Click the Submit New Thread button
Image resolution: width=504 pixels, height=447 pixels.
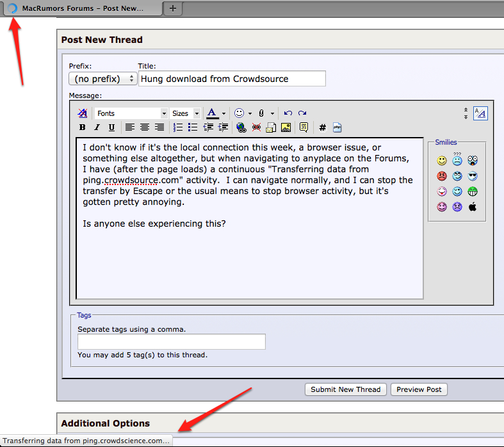346,389
